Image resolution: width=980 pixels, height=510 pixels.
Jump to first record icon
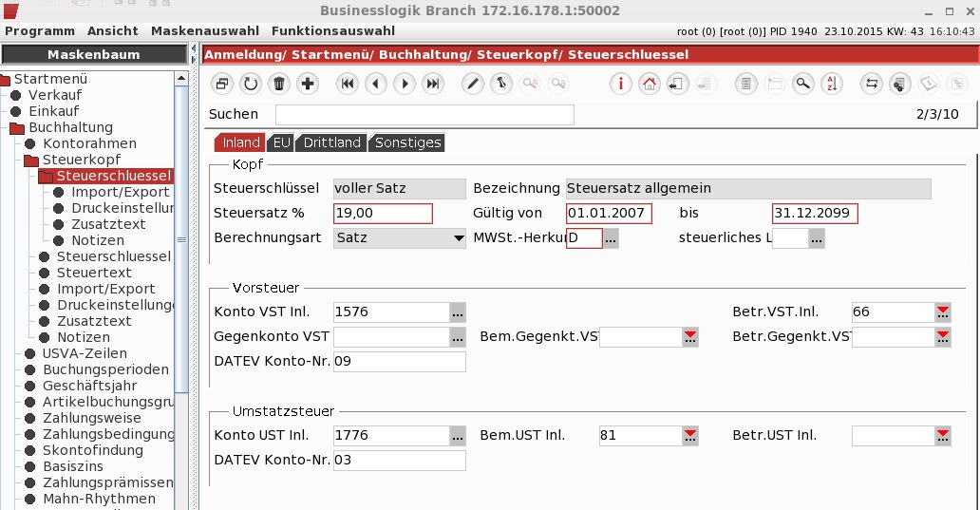[348, 84]
